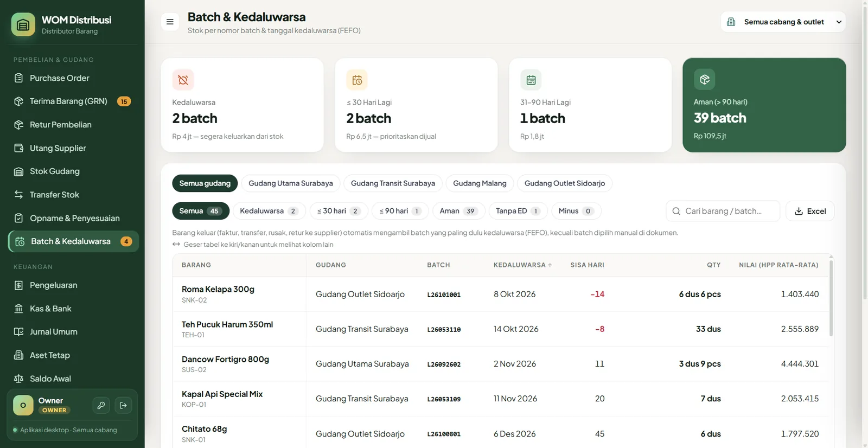868x448 pixels.
Task: Show only Kedaluwarsa batches filter
Action: coord(269,211)
